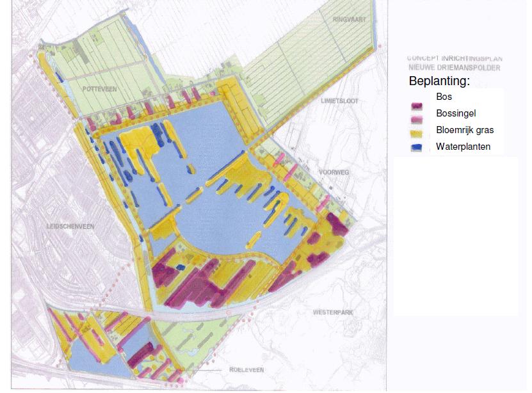Select the WESTERPARK map label
The image size is (532, 393).
334,313
